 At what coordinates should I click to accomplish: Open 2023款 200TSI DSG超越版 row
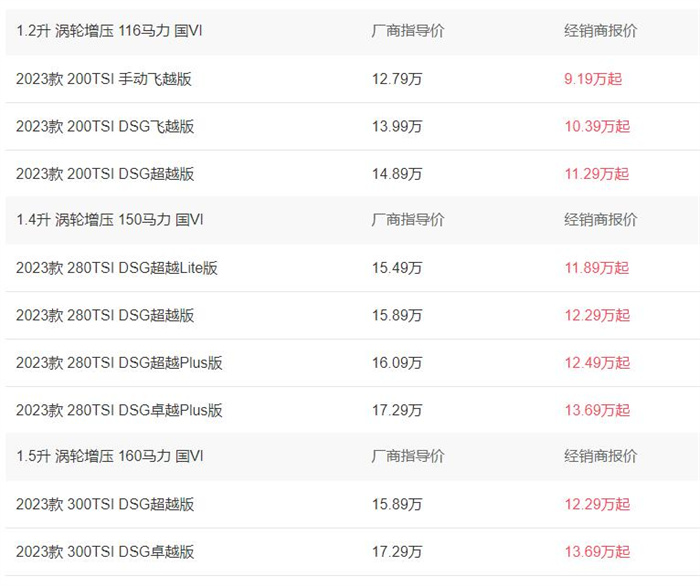[105, 174]
